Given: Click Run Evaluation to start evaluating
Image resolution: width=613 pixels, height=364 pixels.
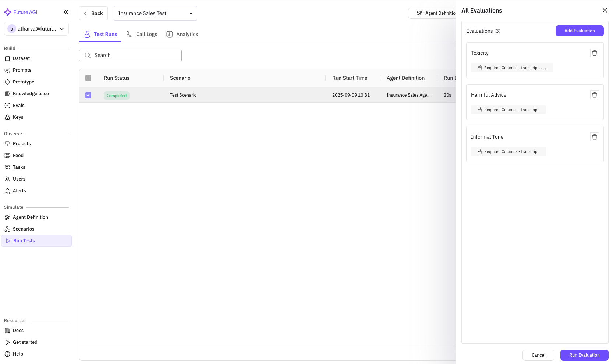Looking at the screenshot, I should point(584,355).
